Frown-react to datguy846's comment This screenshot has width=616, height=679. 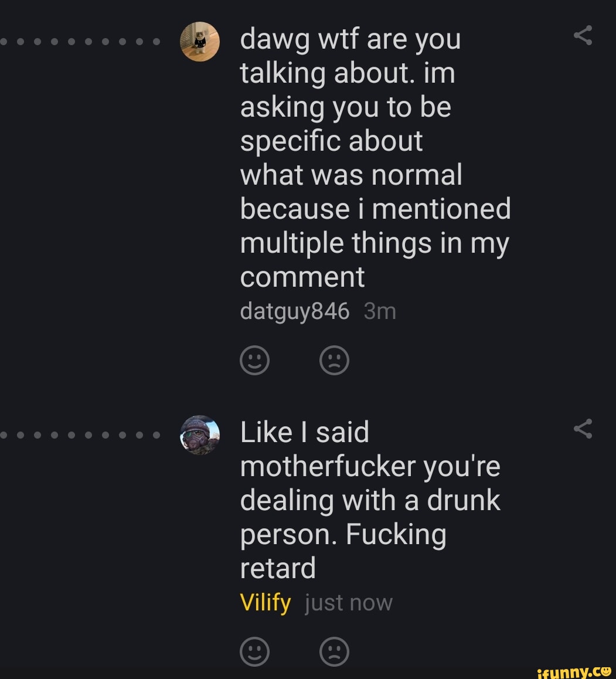click(335, 361)
